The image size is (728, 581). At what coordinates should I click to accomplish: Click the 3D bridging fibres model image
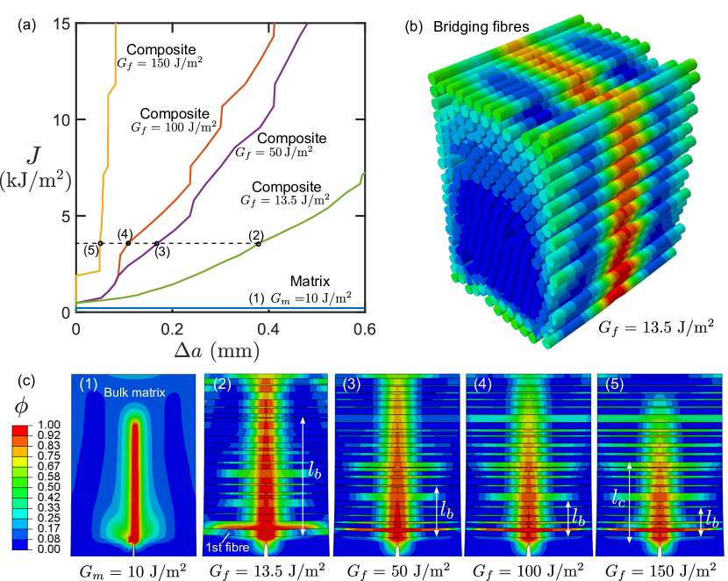tap(564, 181)
